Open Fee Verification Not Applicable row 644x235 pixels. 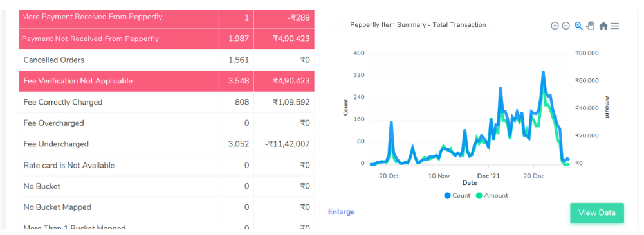pos(167,81)
